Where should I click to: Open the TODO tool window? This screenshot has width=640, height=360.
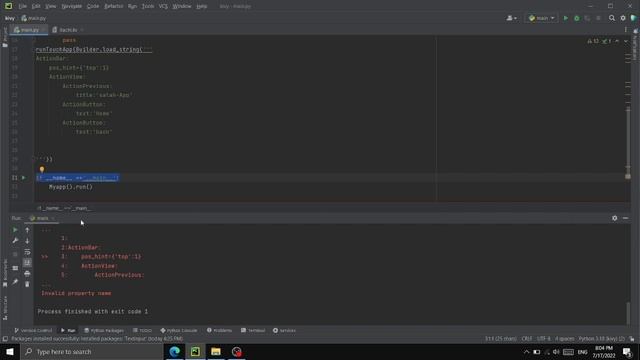(x=142, y=330)
